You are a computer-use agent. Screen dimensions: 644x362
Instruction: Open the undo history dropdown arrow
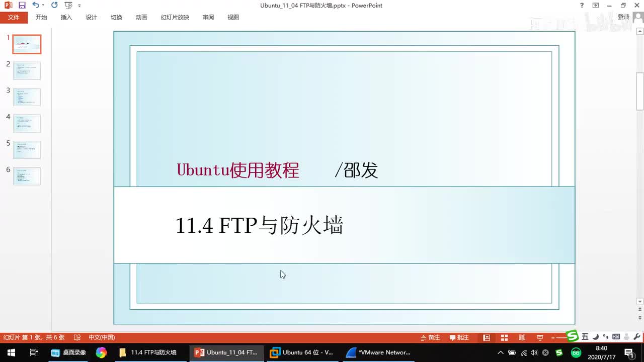click(43, 6)
